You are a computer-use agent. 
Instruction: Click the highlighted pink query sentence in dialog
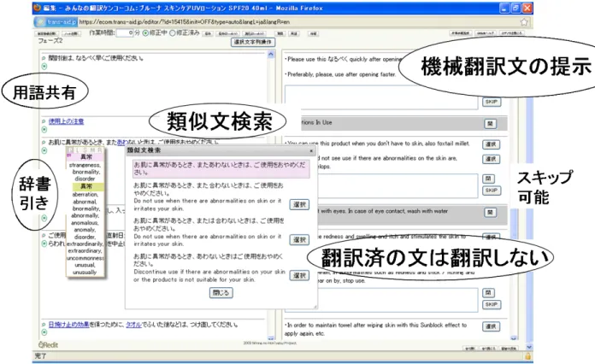(221, 168)
